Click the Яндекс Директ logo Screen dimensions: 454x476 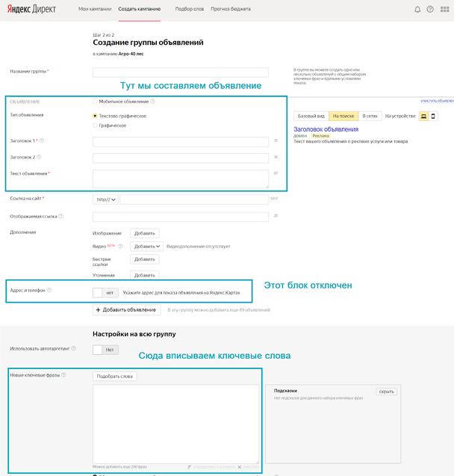click(31, 9)
